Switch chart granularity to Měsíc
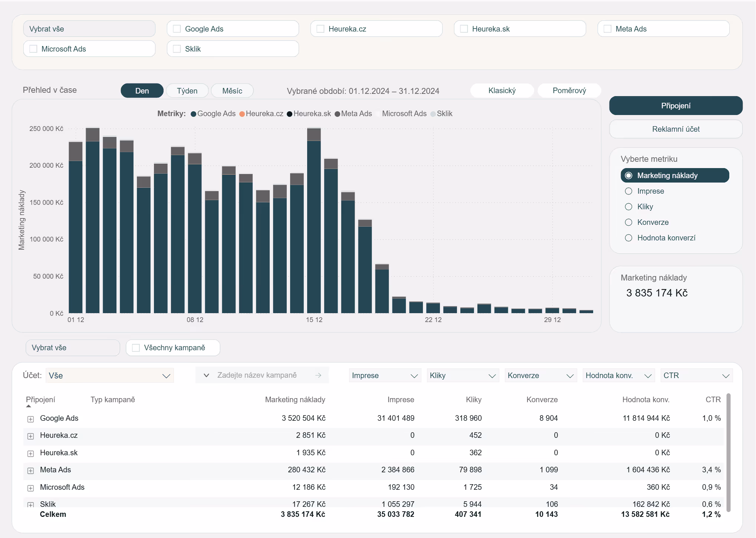This screenshot has height=538, width=756. (232, 91)
